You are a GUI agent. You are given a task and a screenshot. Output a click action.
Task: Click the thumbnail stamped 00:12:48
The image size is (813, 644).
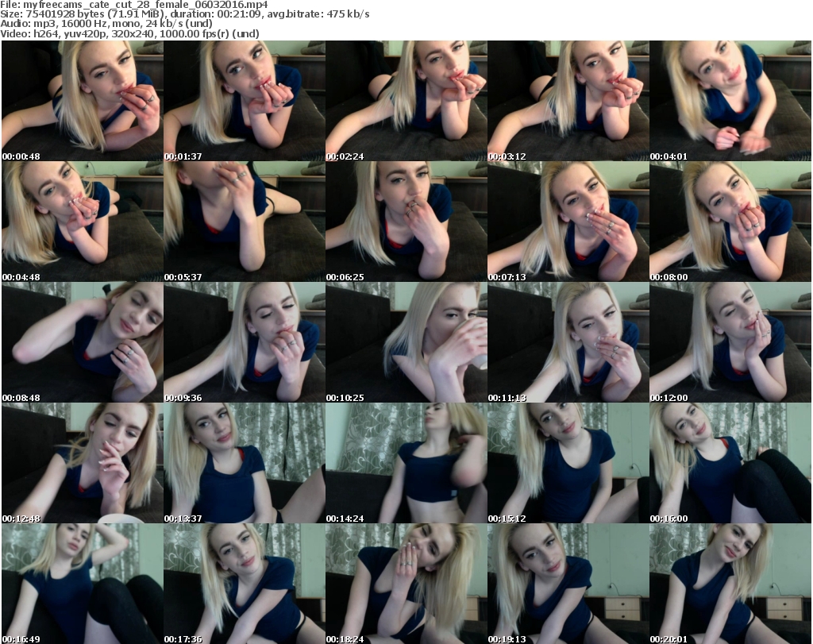83,464
